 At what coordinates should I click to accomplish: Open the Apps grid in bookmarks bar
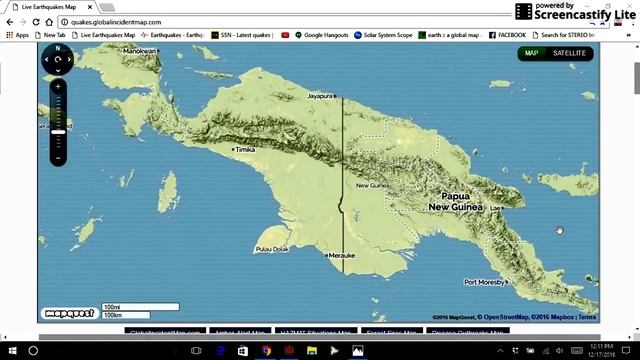18,35
